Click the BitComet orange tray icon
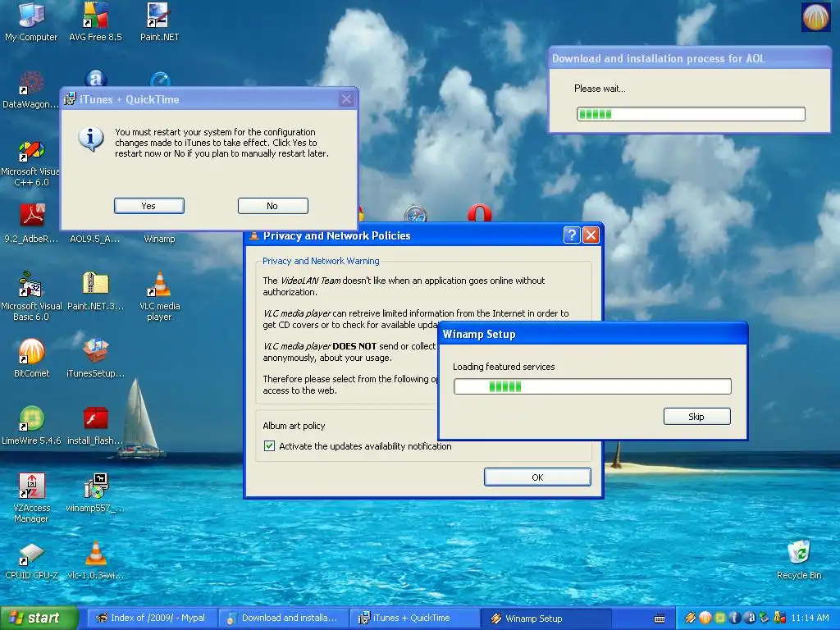The height and width of the screenshot is (630, 840). pos(705,619)
